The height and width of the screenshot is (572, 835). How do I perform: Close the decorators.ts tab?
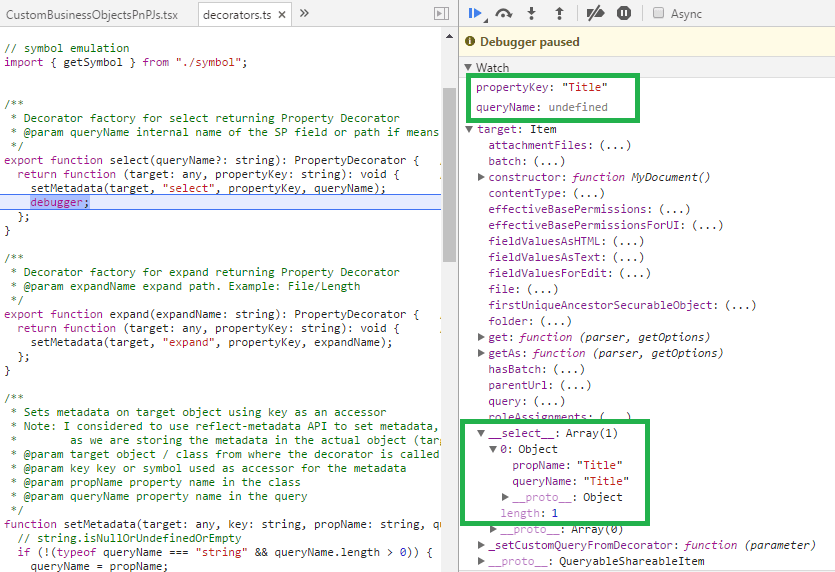click(x=282, y=15)
